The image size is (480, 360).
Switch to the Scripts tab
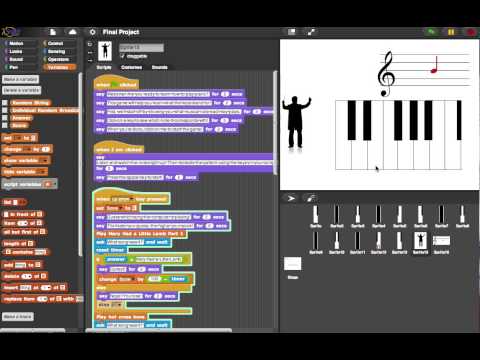[x=104, y=67]
